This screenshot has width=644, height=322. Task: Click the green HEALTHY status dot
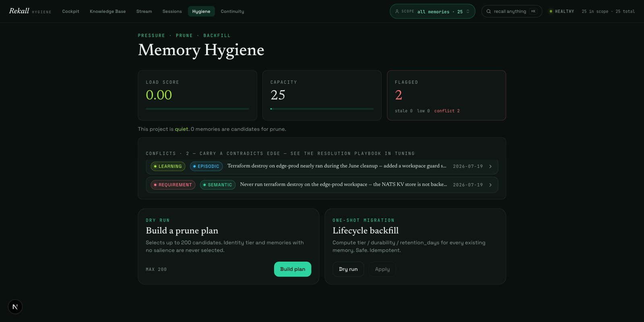pyautogui.click(x=551, y=11)
